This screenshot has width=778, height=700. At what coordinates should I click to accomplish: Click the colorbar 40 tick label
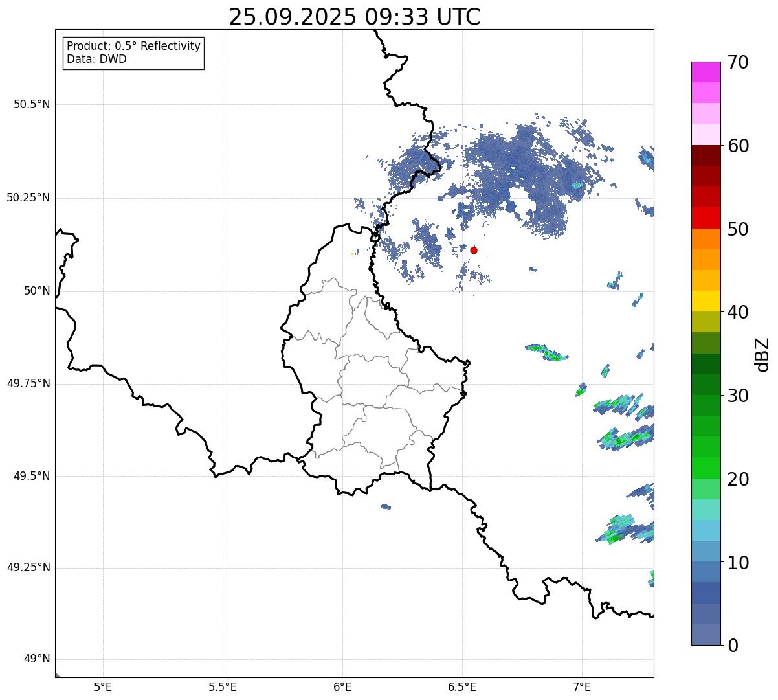[738, 312]
